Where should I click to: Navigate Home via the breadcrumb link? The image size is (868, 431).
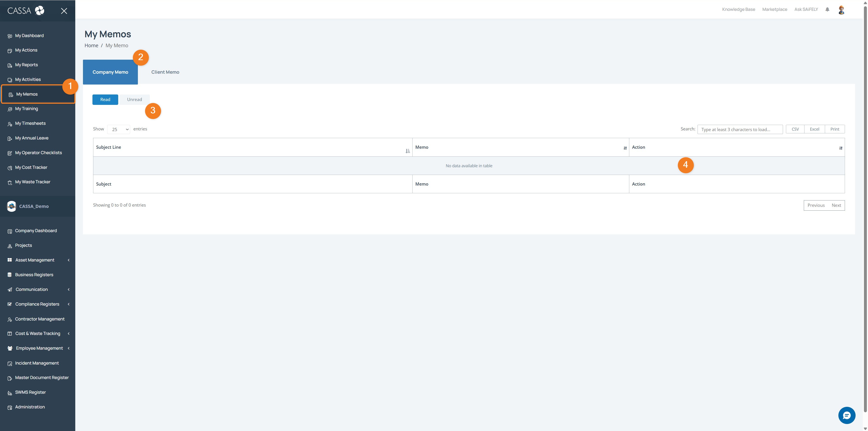coord(91,45)
